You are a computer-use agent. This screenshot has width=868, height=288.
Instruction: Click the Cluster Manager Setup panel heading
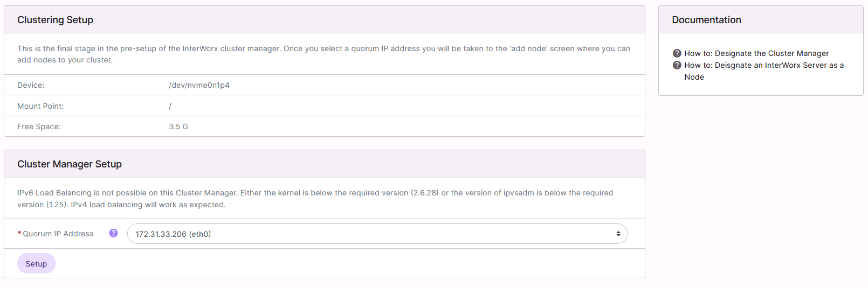70,164
